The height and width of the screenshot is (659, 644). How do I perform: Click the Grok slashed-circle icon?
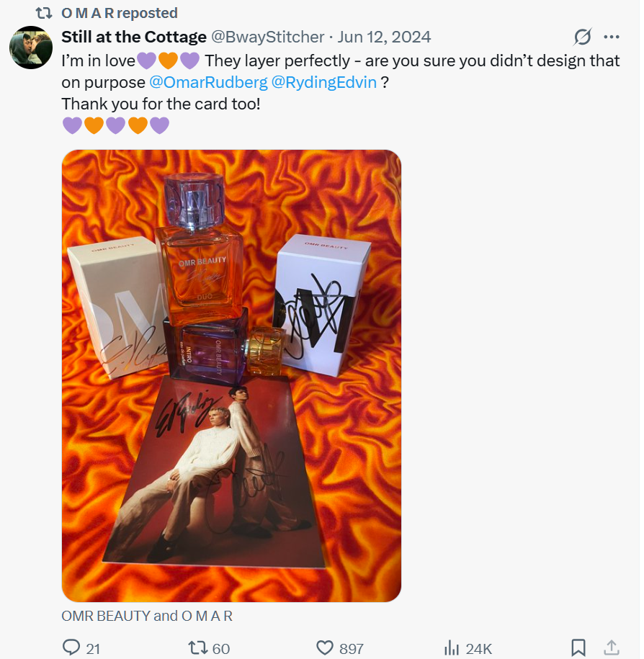tap(582, 37)
